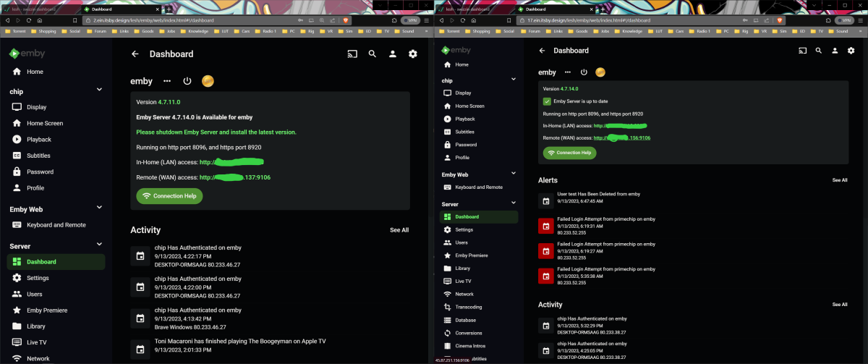Open Cinema Intros in right window sidebar
This screenshot has width=868, height=364.
click(x=480, y=346)
